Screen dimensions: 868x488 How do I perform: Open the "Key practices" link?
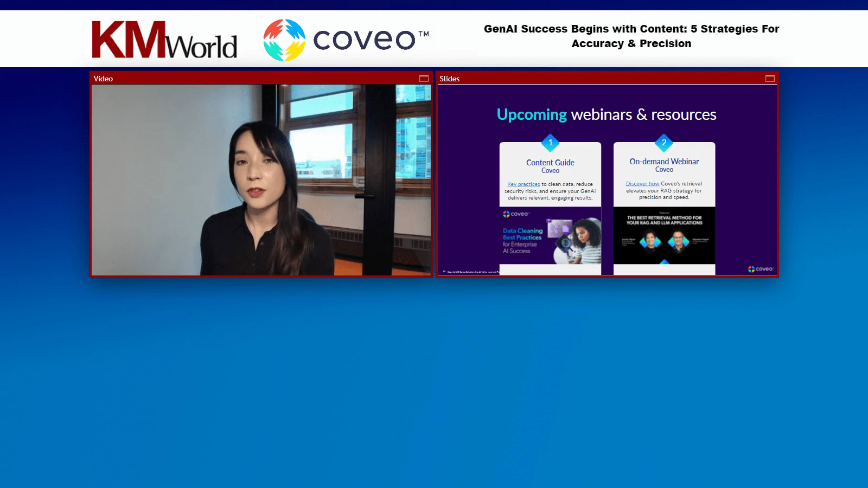point(524,184)
